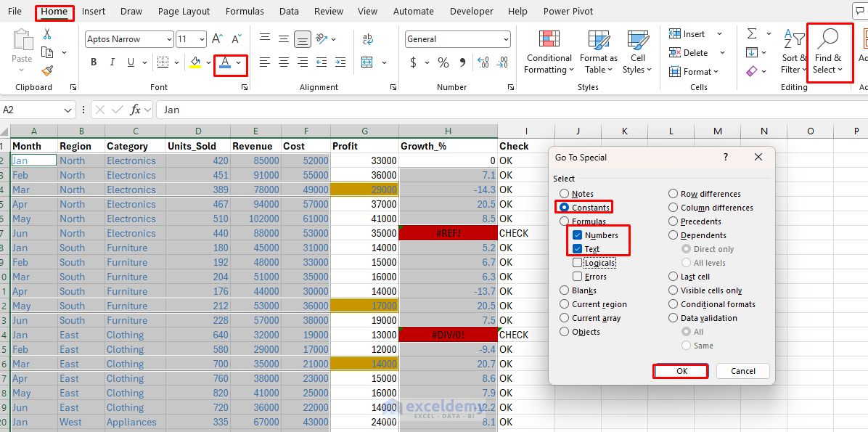Select the Constants radio button
The height and width of the screenshot is (432, 868).
point(564,208)
